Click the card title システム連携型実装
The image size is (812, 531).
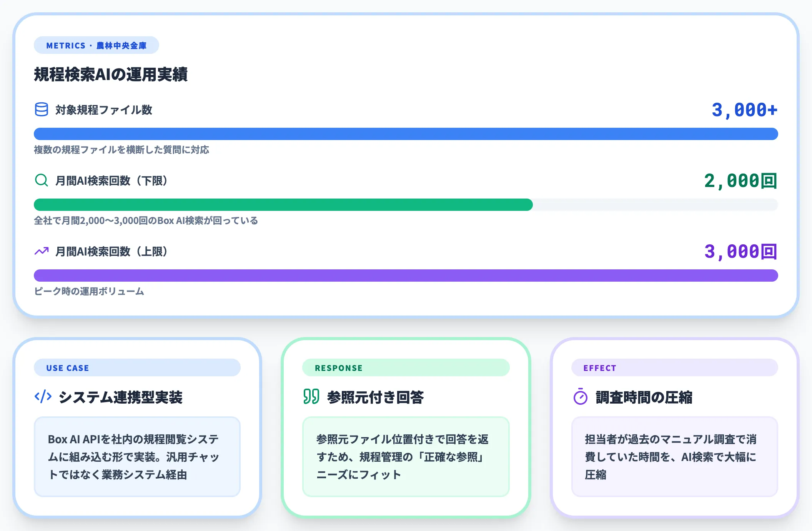point(120,397)
